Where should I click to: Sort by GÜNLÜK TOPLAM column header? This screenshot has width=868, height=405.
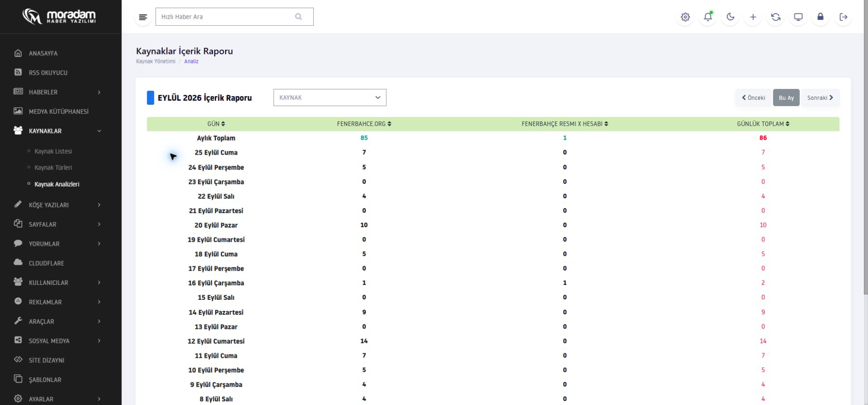(763, 124)
